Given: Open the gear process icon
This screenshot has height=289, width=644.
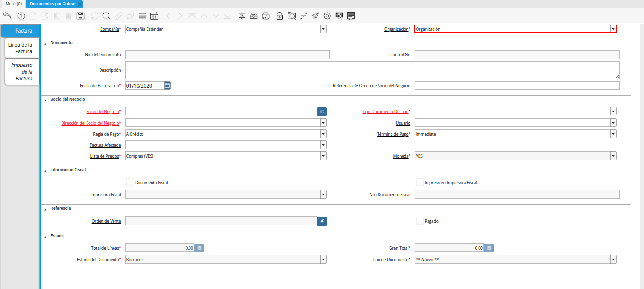Looking at the screenshot, I should [327, 16].
